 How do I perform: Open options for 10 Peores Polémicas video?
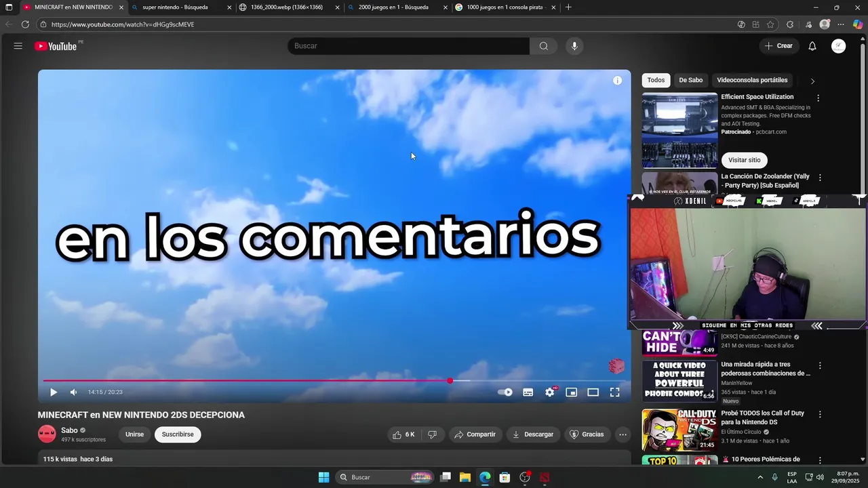[820, 460]
